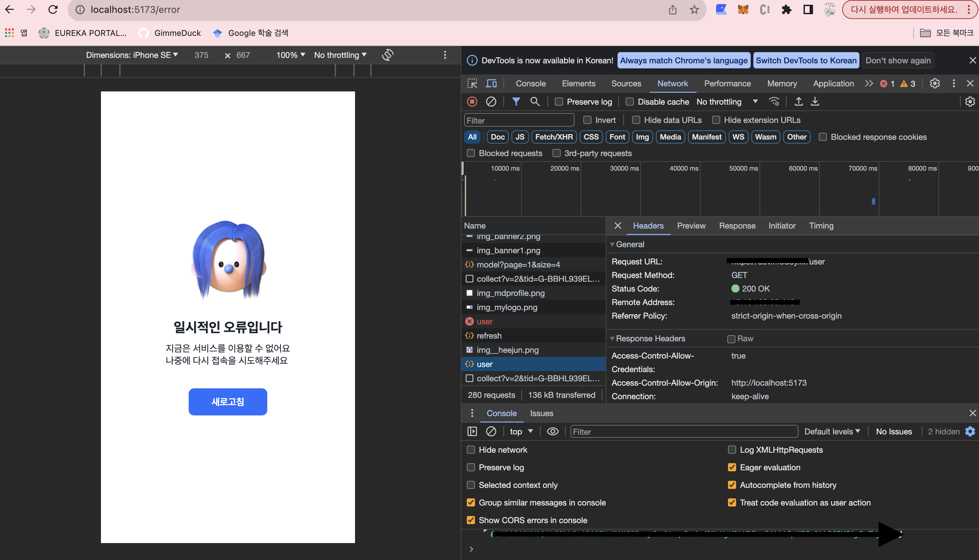979x560 pixels.
Task: Click the inspect element picker icon
Action: [x=472, y=84]
